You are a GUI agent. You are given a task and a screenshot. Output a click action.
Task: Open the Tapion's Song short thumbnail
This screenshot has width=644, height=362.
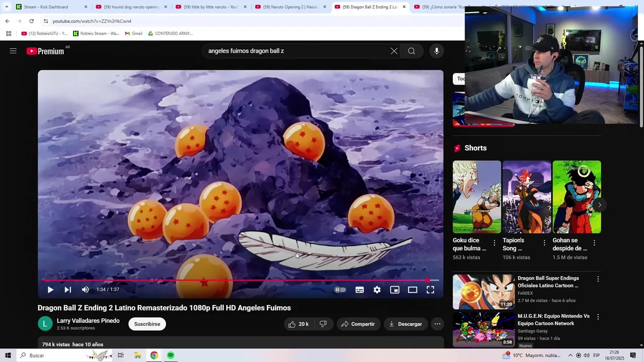coord(527,197)
